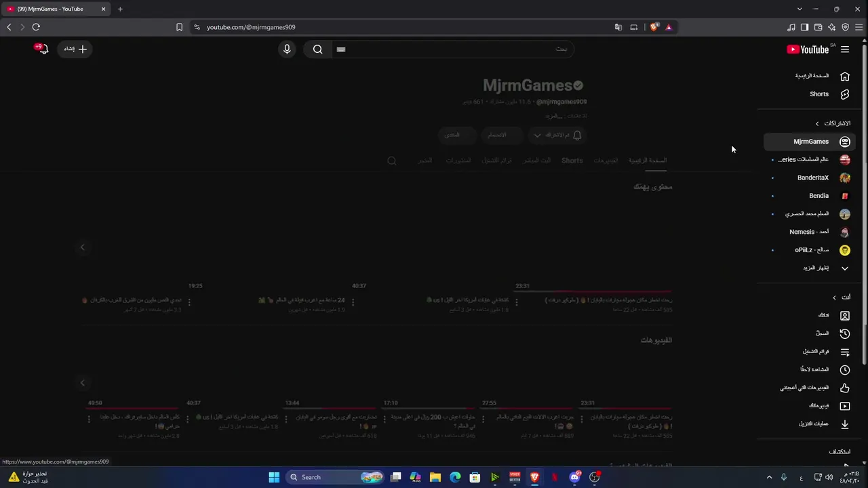This screenshot has height=488, width=868.
Task: Open Your channel (قناتك) in the sidebar
Action: click(x=811, y=315)
